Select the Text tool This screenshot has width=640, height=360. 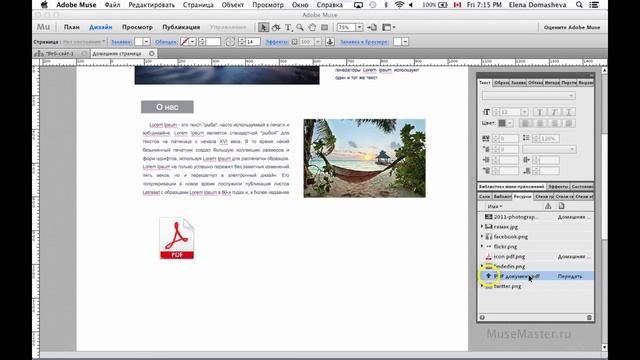pos(288,27)
